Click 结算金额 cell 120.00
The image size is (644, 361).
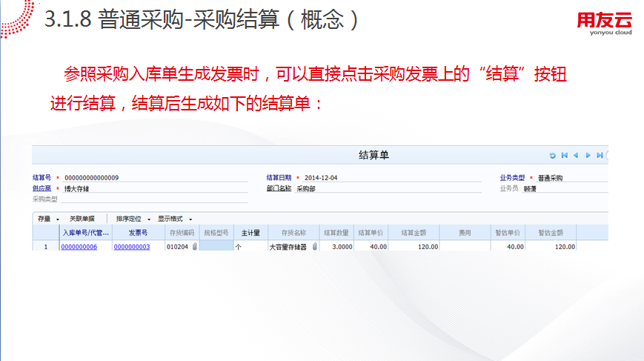[x=414, y=246]
